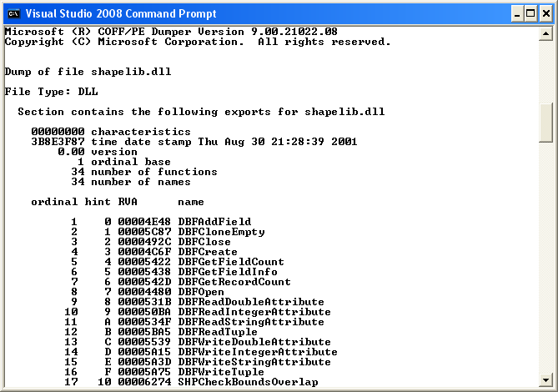Click the export name DBFWriteIntegerAttribute
Viewport: 558px width, 392px height.
(x=258, y=351)
